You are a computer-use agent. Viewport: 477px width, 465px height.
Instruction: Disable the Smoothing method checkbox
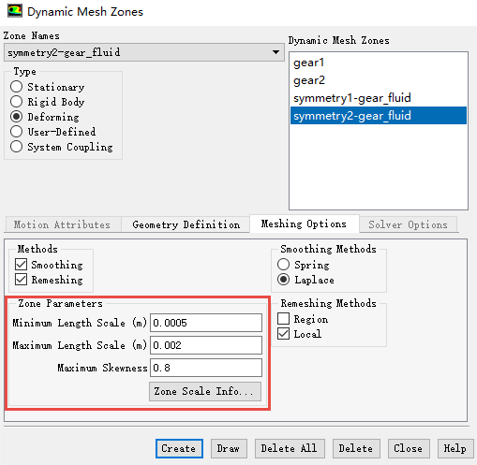point(21,264)
